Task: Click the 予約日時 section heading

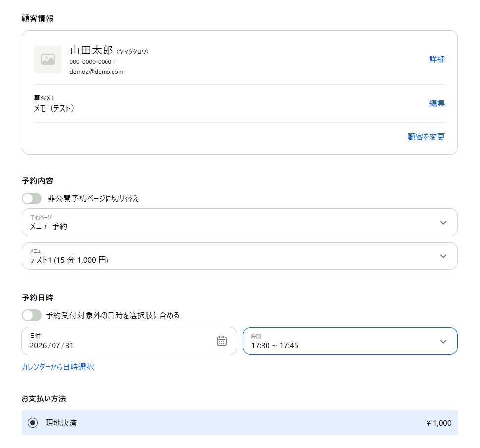Action: pyautogui.click(x=37, y=298)
